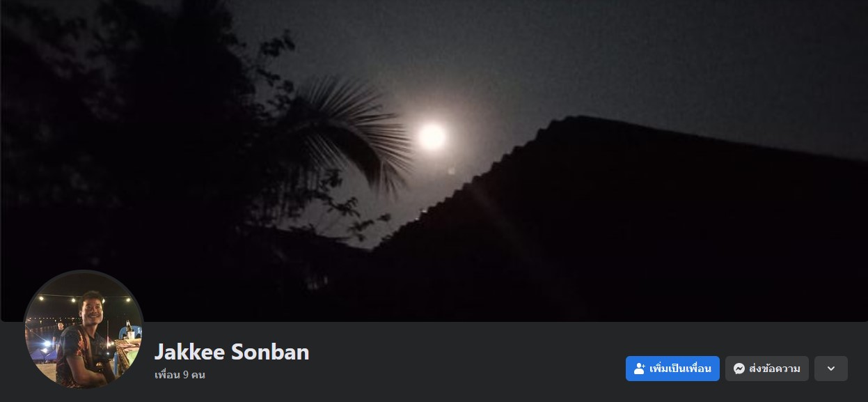Click the add-friend person icon
This screenshot has height=402, width=868.
(640, 369)
